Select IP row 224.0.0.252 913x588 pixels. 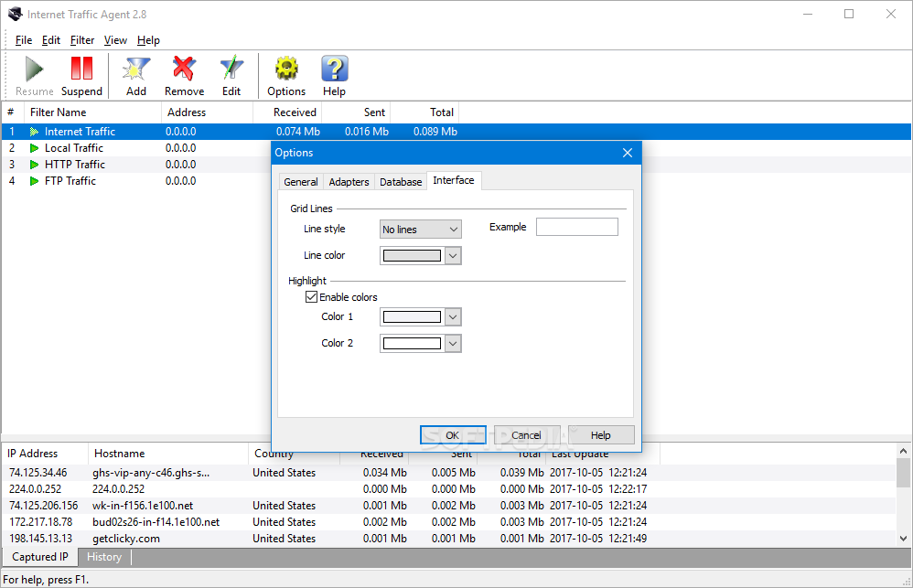[448, 489]
